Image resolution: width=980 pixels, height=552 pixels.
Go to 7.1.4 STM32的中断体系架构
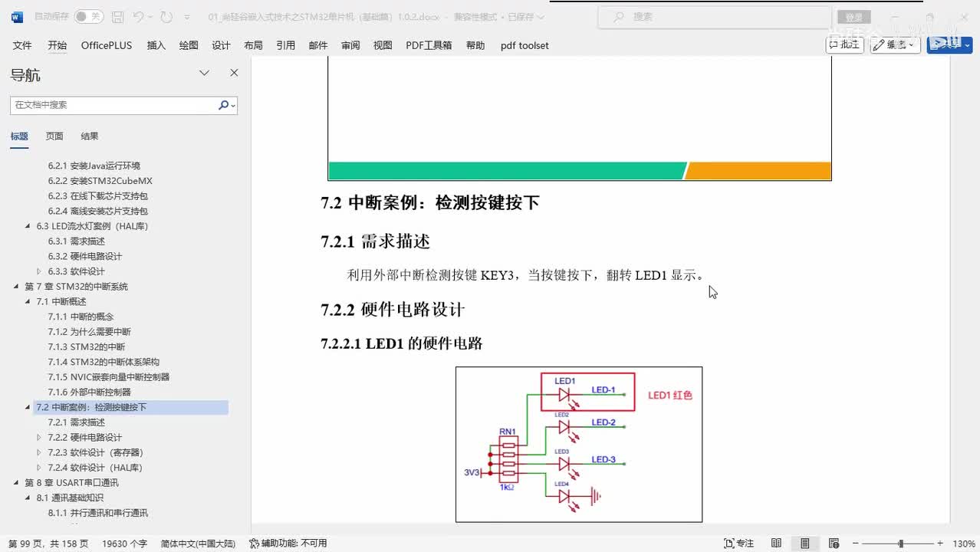104,362
